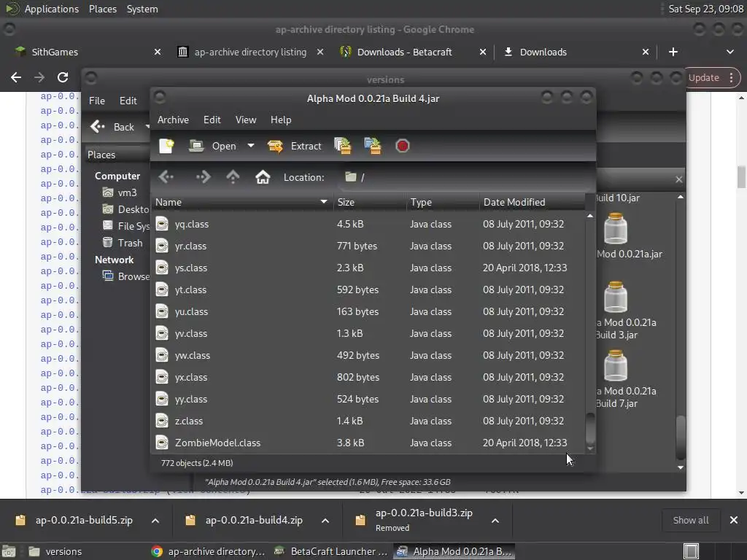Viewport: 747px width, 560px height.
Task: Click yw.class file icon
Action: point(162,355)
